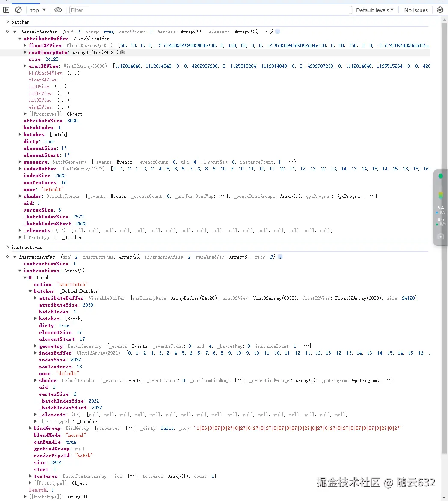Select the "size: 24120" property row

click(43, 59)
